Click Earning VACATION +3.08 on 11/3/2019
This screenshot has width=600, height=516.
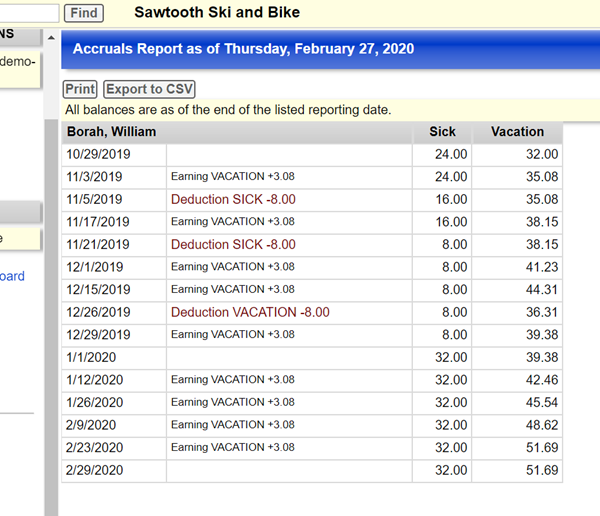pyautogui.click(x=233, y=178)
